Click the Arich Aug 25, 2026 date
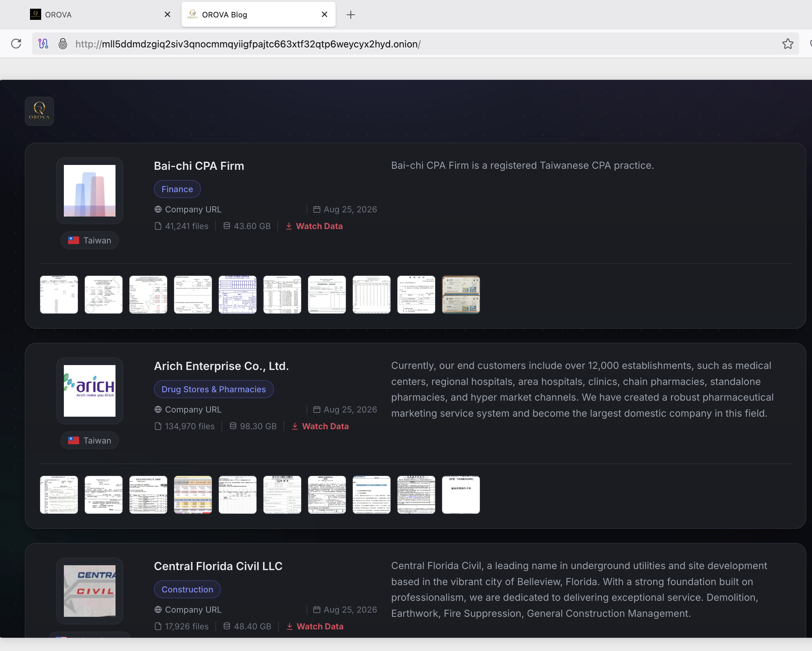 coord(345,410)
